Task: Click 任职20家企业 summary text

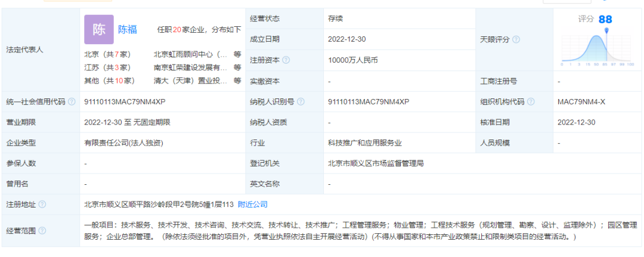Action: pos(199,30)
